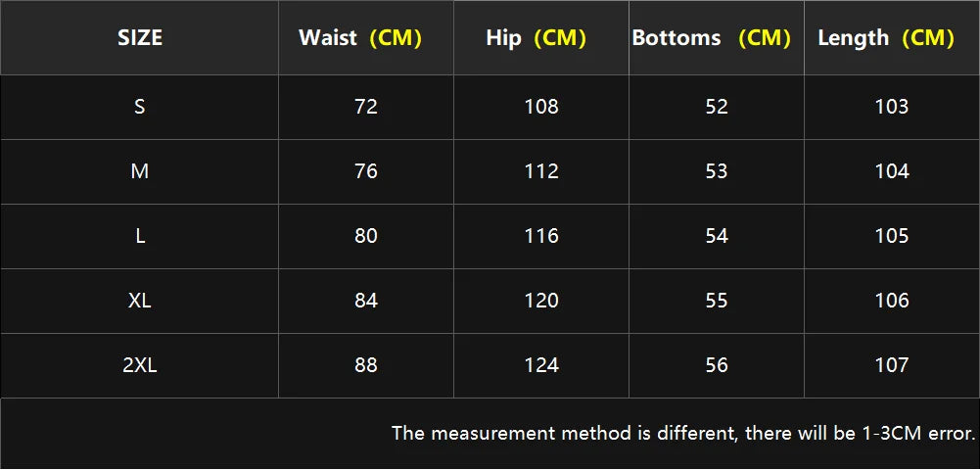Click the Bottoms (CM) column header
This screenshot has height=470, width=980.
(711, 38)
